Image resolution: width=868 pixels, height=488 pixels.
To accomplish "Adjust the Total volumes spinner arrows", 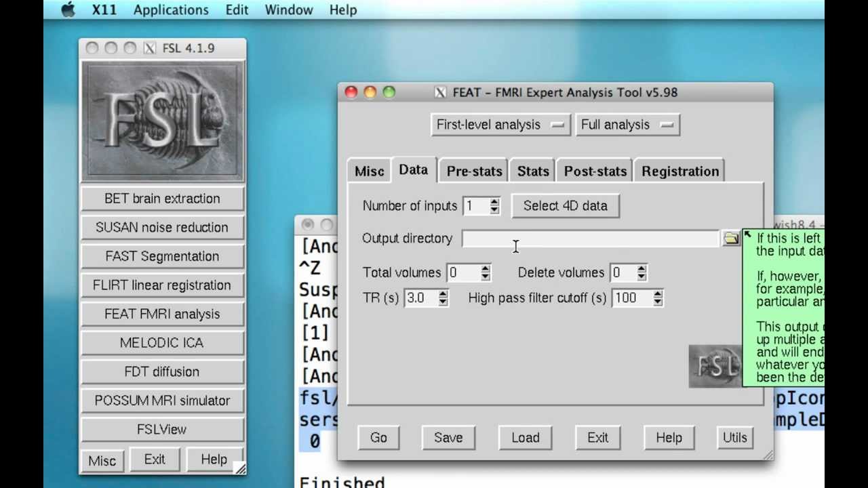I will point(485,273).
